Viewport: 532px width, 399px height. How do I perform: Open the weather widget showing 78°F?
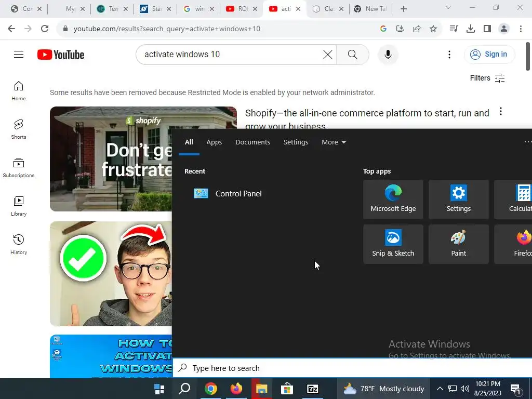[384, 389]
